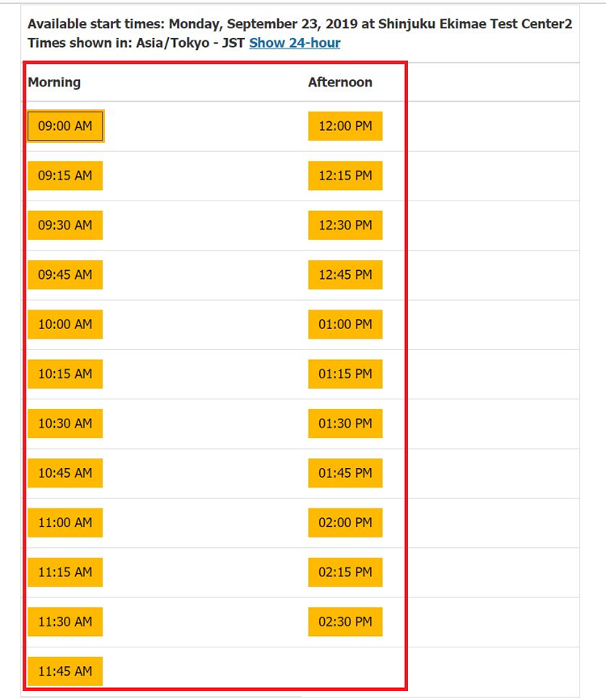Viewport: 606px width, 700px height.
Task: Select the 01:00 PM start time
Action: (345, 324)
